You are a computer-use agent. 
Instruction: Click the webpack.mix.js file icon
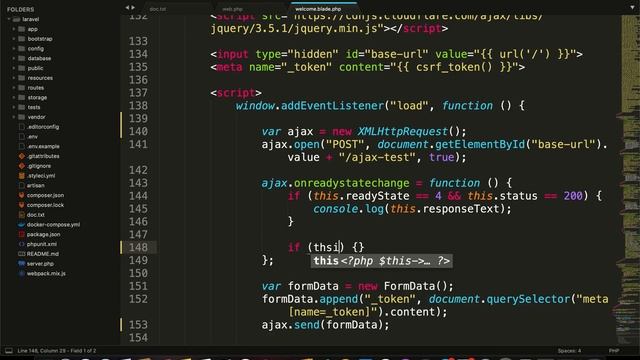(x=22, y=273)
